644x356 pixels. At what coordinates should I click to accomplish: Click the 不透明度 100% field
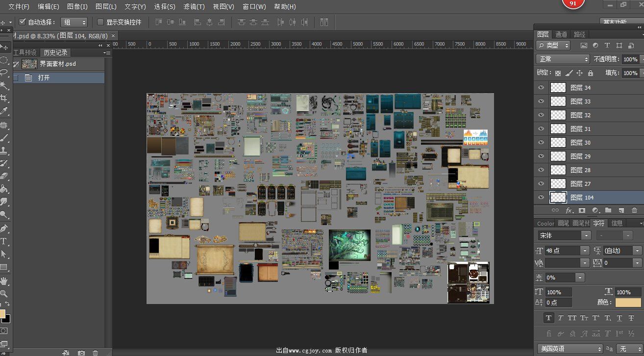[630, 59]
